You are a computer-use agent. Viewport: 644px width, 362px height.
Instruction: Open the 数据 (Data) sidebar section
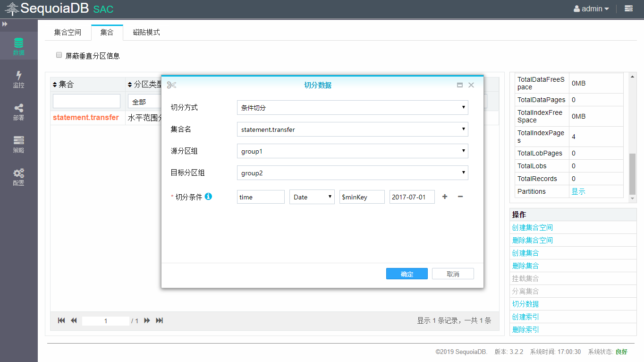(18, 46)
